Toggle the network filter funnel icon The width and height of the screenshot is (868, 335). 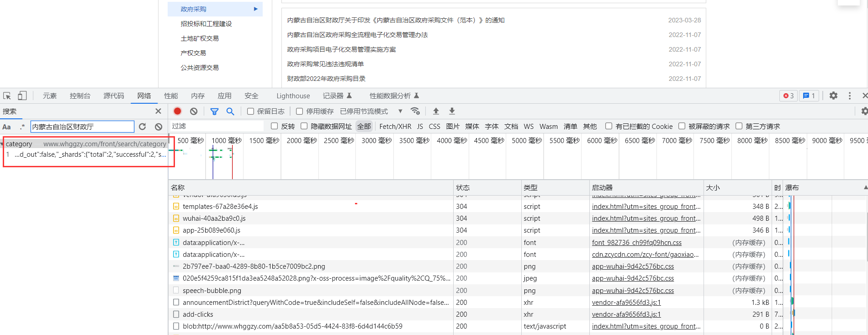(x=214, y=111)
